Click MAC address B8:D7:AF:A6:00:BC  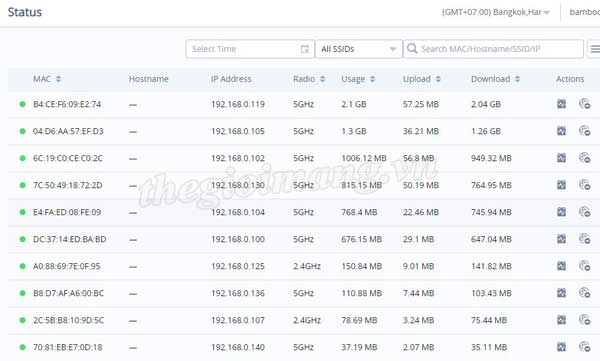68,293
